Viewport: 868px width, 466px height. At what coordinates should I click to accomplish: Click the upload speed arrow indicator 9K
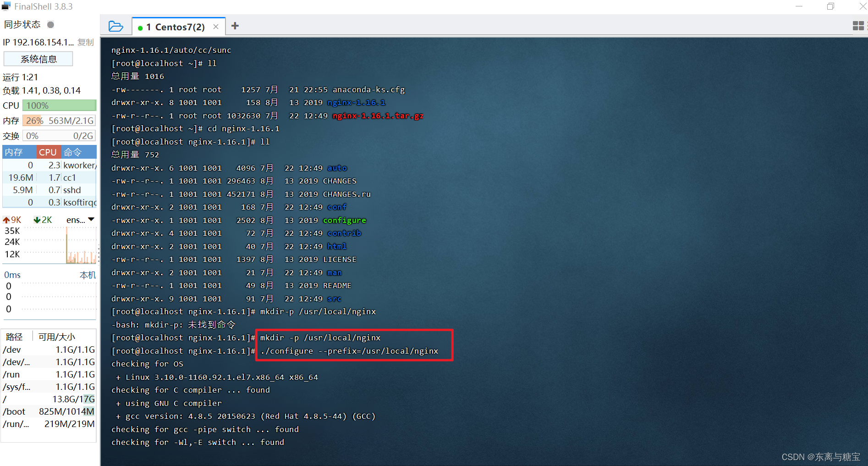pyautogui.click(x=12, y=220)
